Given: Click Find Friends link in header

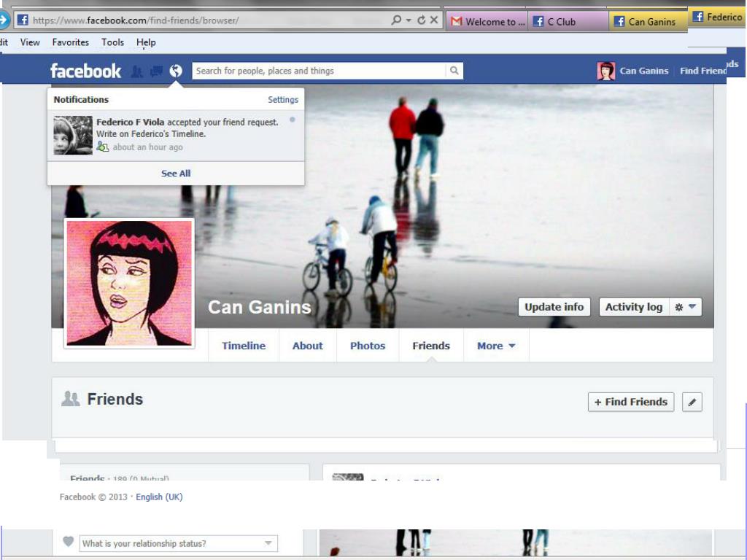Looking at the screenshot, I should [703, 71].
